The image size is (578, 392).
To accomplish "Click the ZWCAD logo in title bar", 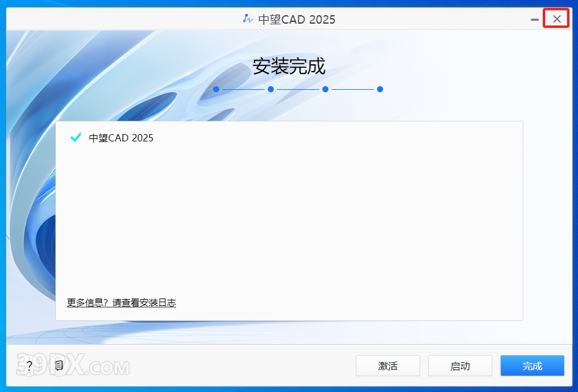I will (248, 18).
